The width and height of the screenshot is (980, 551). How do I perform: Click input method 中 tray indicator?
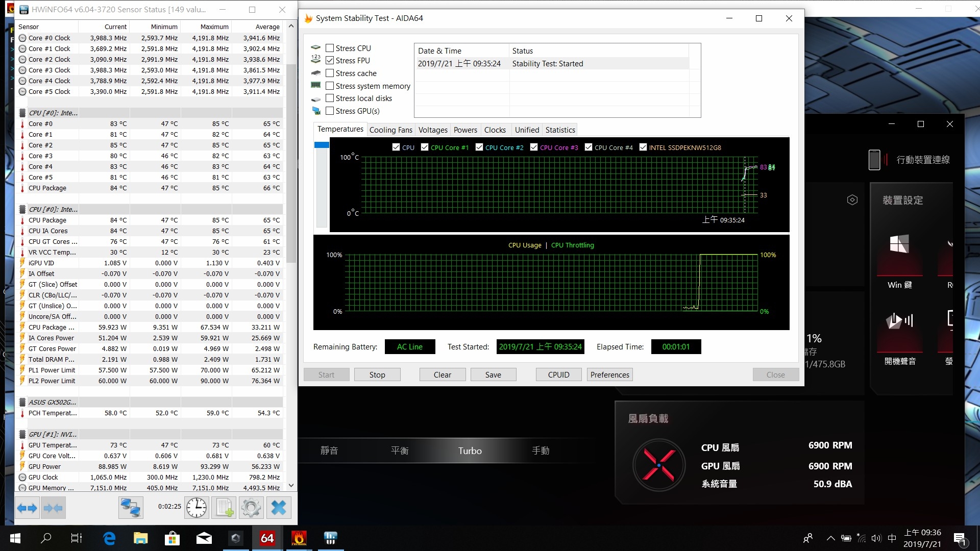[x=892, y=538]
